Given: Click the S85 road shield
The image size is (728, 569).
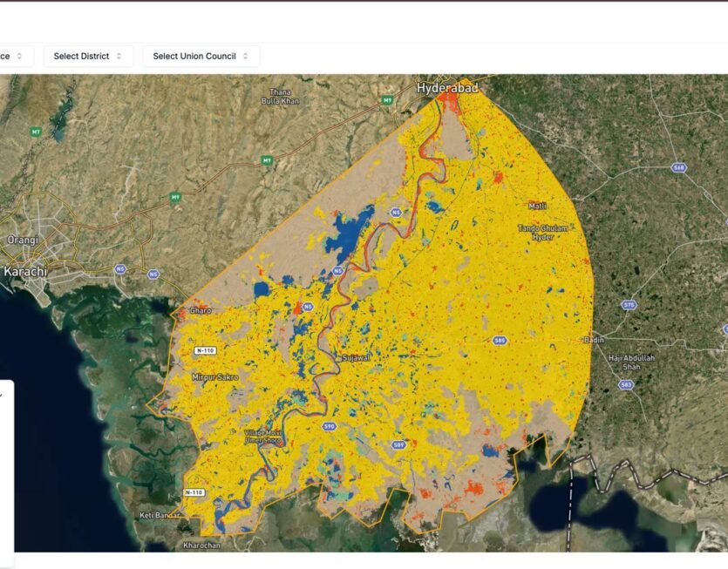Looking at the screenshot, I should tap(500, 340).
